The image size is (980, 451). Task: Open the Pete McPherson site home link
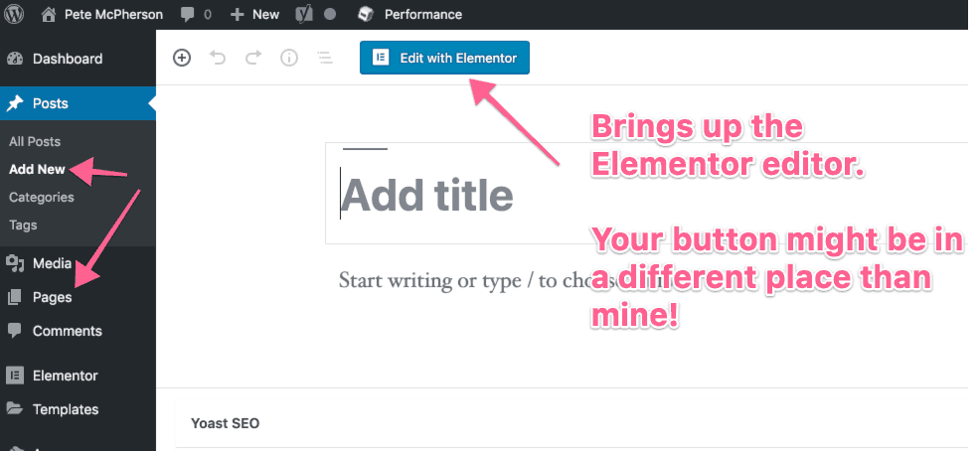point(101,14)
